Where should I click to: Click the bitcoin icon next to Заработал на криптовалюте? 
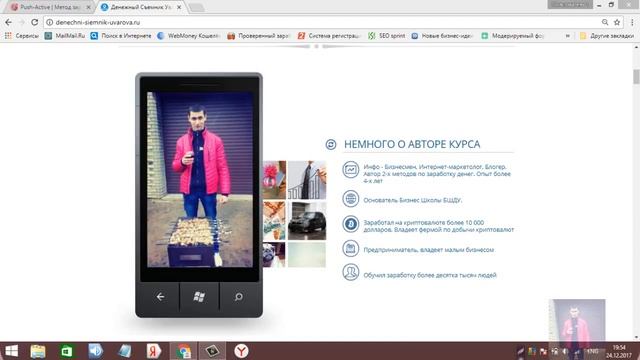[350, 224]
